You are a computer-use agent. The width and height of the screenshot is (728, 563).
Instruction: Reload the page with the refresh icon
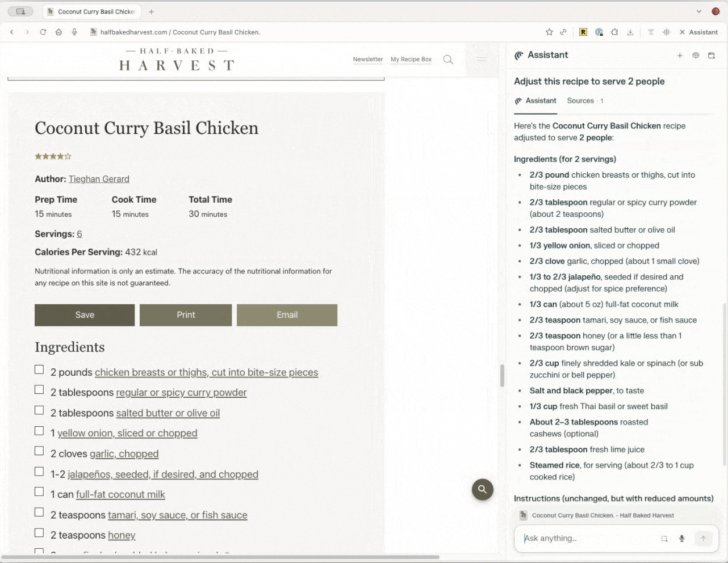click(43, 32)
